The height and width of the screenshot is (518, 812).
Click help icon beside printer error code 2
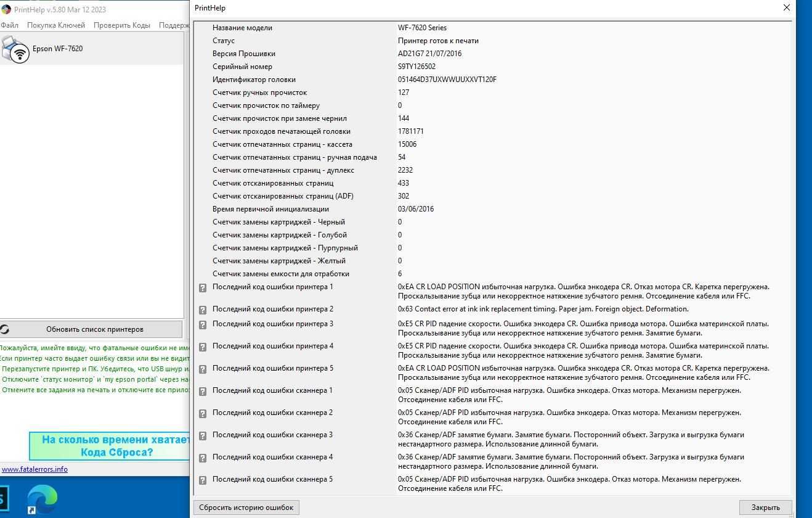pyautogui.click(x=202, y=310)
